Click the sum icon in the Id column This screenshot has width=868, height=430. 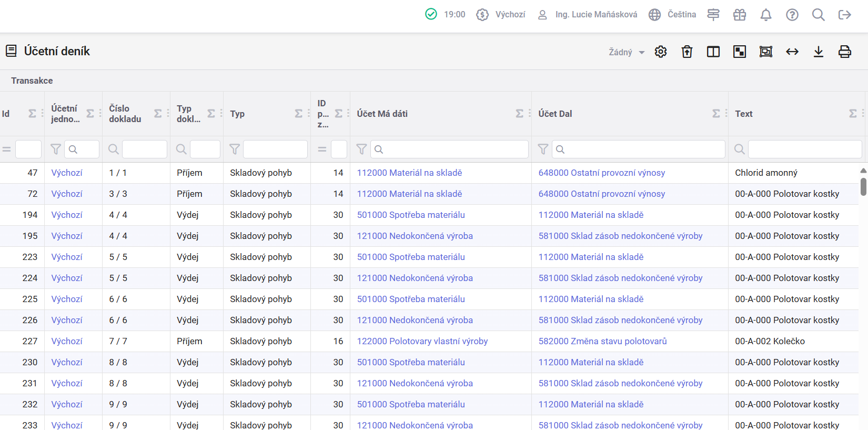pos(32,114)
